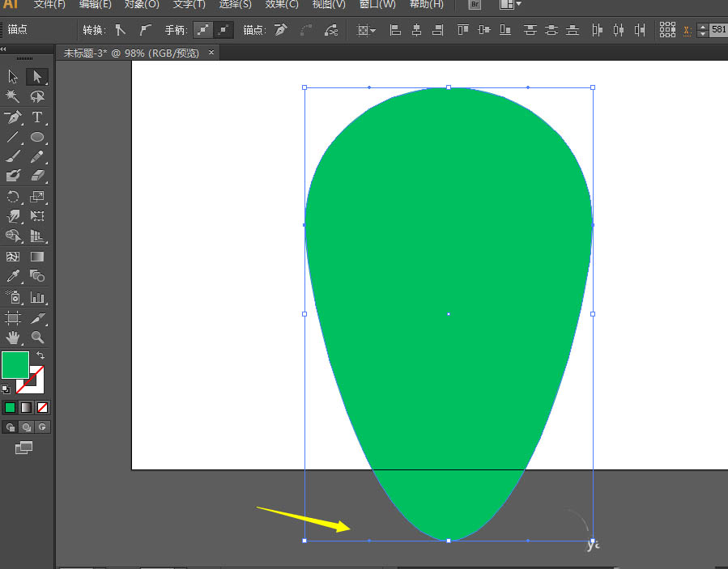Click the X coordinate value field
The height and width of the screenshot is (569, 728).
(x=718, y=30)
